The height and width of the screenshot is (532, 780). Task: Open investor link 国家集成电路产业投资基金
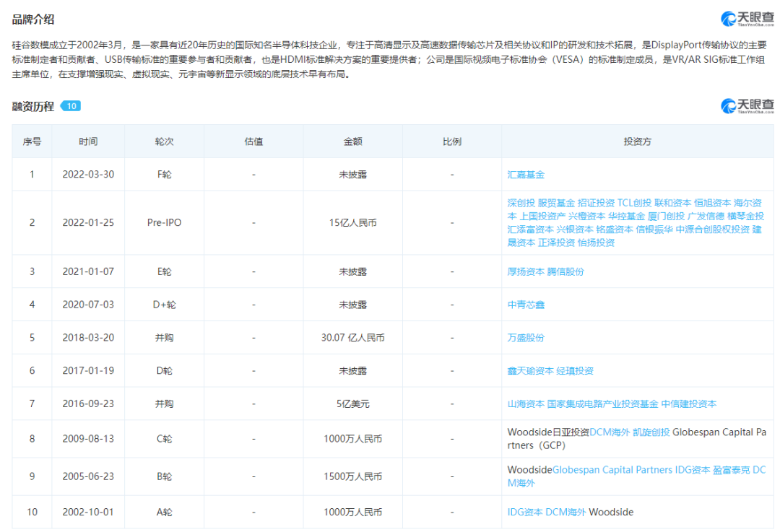pyautogui.click(x=602, y=404)
